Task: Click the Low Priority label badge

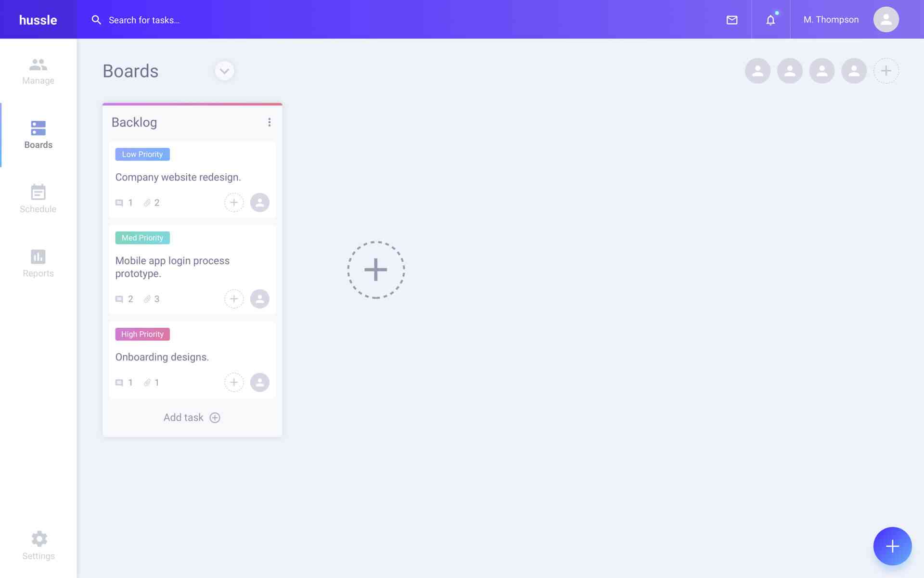Action: pos(142,154)
